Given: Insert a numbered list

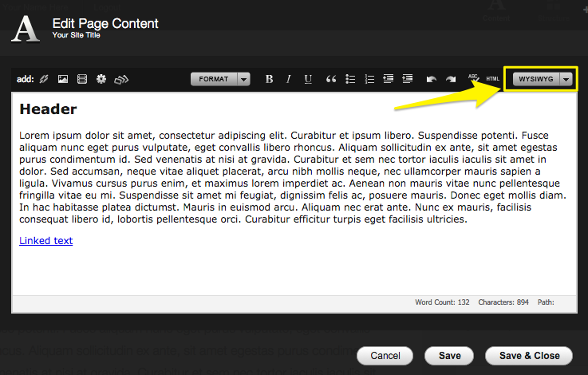Looking at the screenshot, I should (x=369, y=79).
